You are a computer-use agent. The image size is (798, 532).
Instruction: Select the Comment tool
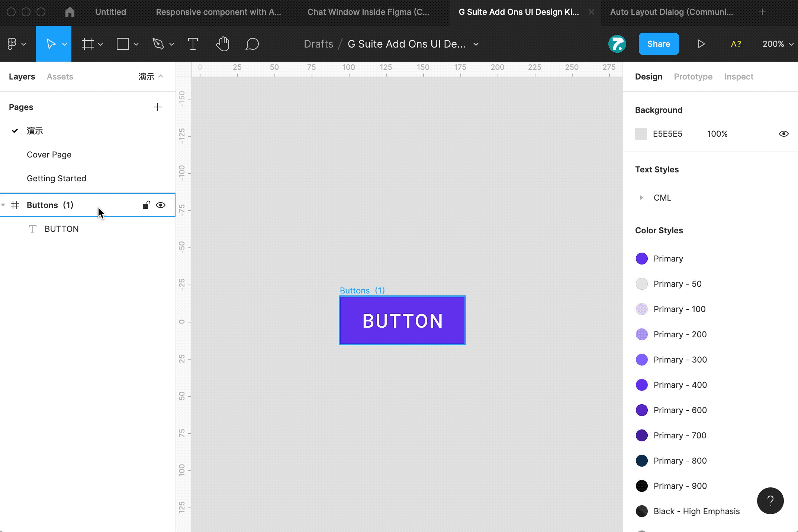pyautogui.click(x=252, y=44)
